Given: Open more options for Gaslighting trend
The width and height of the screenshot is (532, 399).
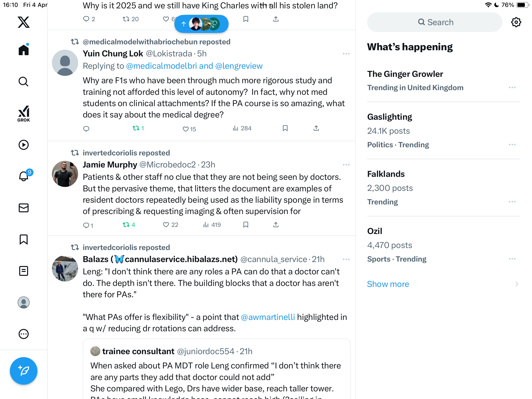Looking at the screenshot, I should (512, 145).
